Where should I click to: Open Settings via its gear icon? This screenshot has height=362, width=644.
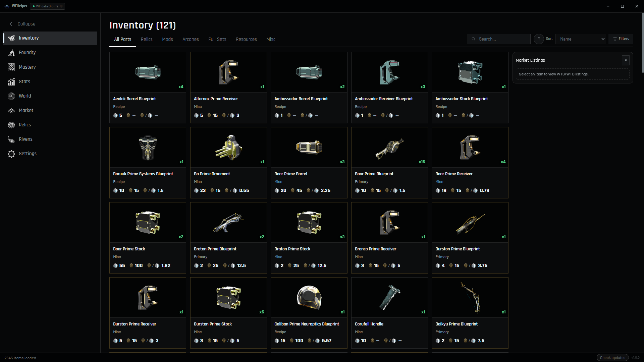click(11, 154)
